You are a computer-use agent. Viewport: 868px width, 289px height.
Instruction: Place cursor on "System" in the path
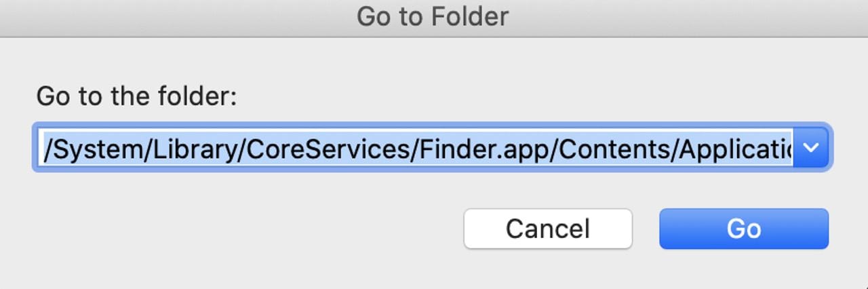coord(91,148)
